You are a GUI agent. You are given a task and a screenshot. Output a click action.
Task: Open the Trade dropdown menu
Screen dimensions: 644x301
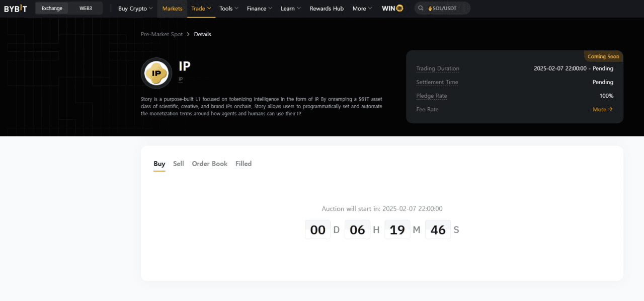(x=201, y=9)
